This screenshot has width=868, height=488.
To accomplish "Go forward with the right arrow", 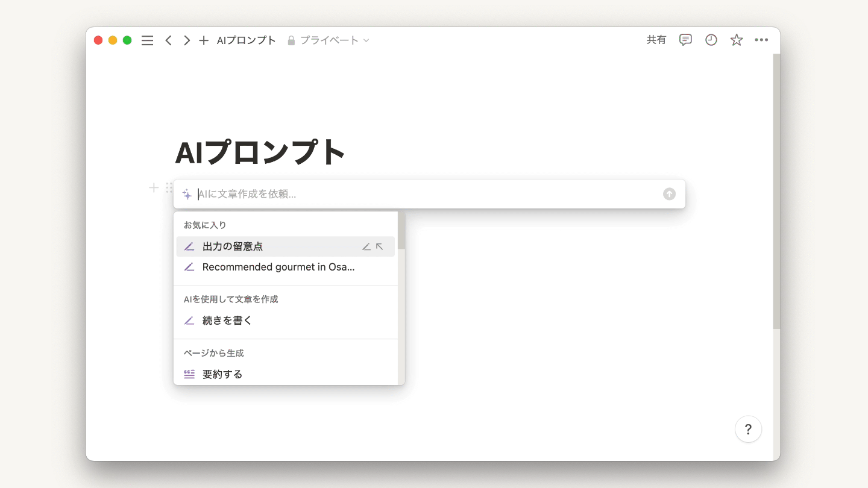I will (187, 40).
